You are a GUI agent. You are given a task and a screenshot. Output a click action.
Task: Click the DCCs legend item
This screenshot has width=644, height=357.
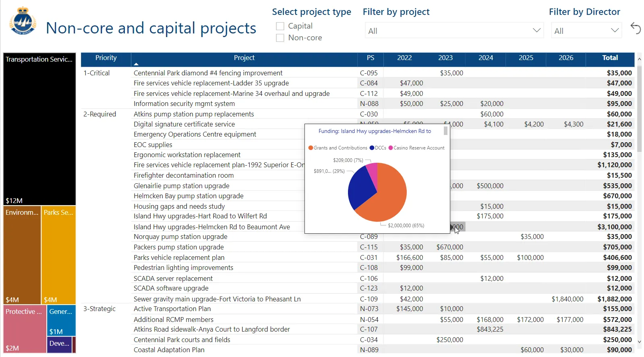click(x=378, y=148)
